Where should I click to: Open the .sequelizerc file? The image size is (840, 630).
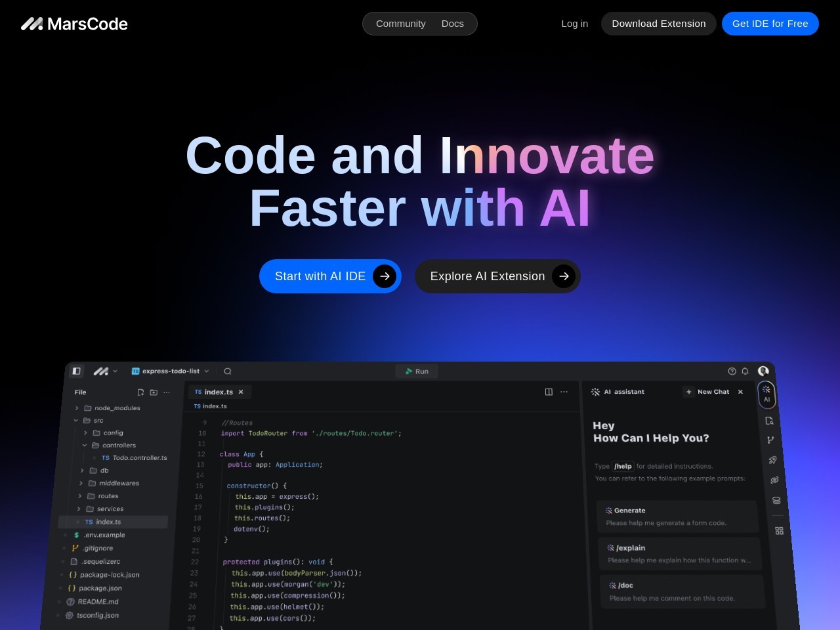click(95, 561)
